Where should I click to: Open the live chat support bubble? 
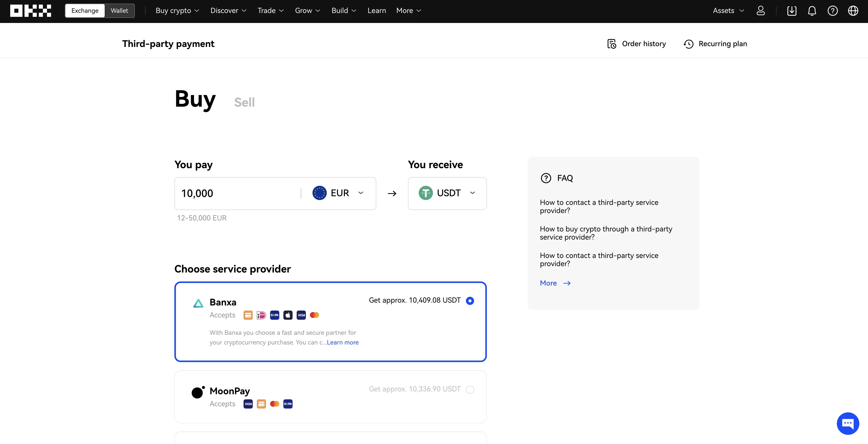(848, 423)
